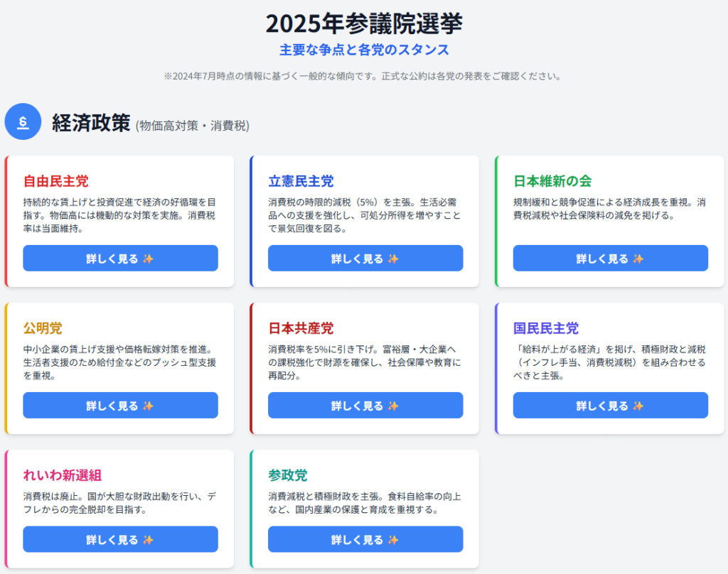This screenshot has height=574, width=728.
Task: Open 詳しく見る for 立憲民主党
Action: click(365, 258)
